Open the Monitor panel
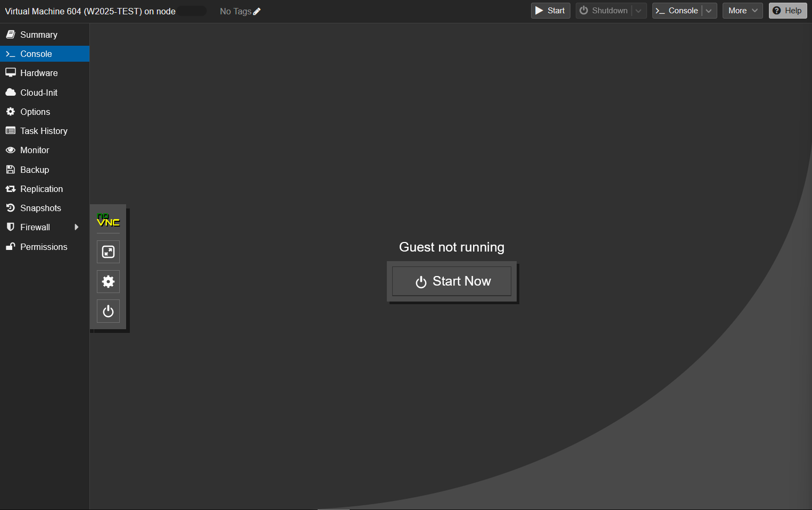Screen dimensions: 812x510 [35, 150]
